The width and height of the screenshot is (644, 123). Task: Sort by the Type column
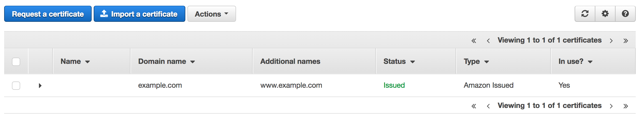tap(476, 61)
